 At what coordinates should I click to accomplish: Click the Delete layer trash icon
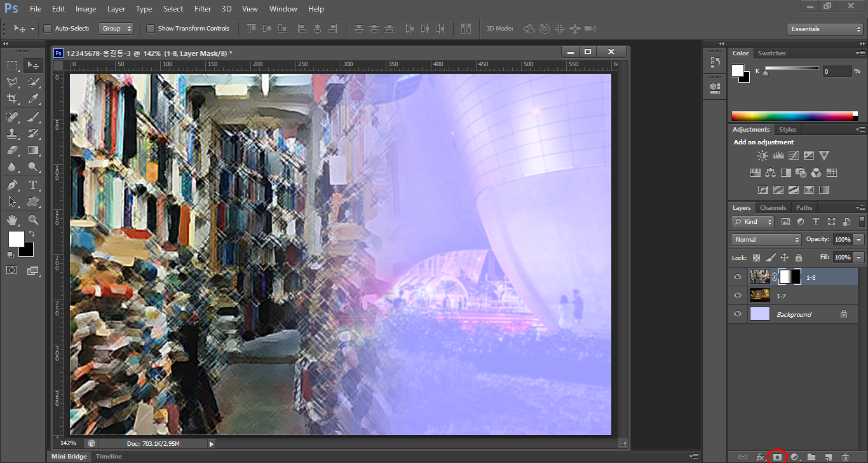click(845, 457)
